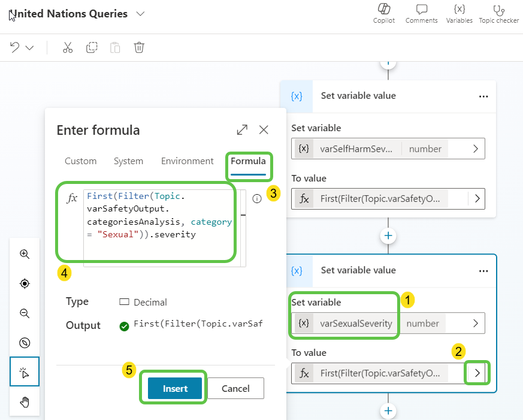Screen dimensions: 523x420
Task: Switch to the System tab
Action: coord(128,161)
